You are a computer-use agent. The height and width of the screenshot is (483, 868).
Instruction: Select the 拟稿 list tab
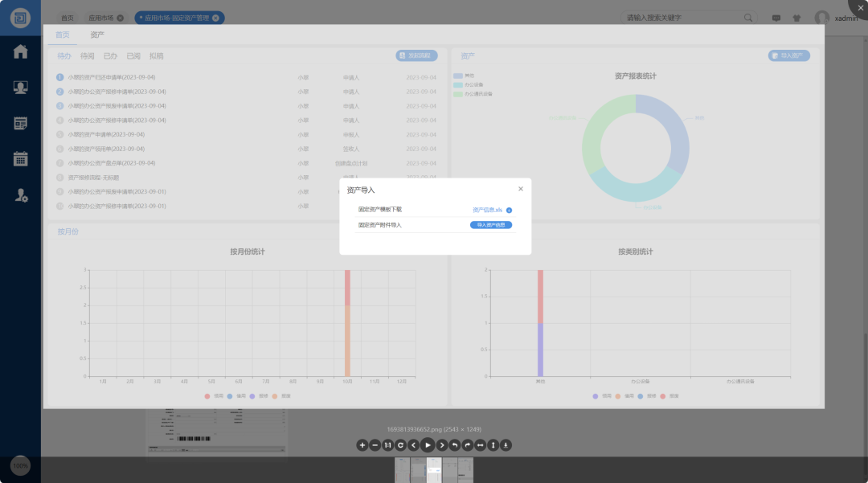point(156,56)
